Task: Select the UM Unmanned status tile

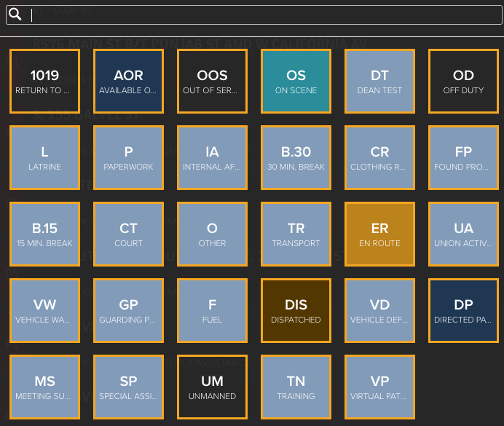Action: pyautogui.click(x=212, y=387)
